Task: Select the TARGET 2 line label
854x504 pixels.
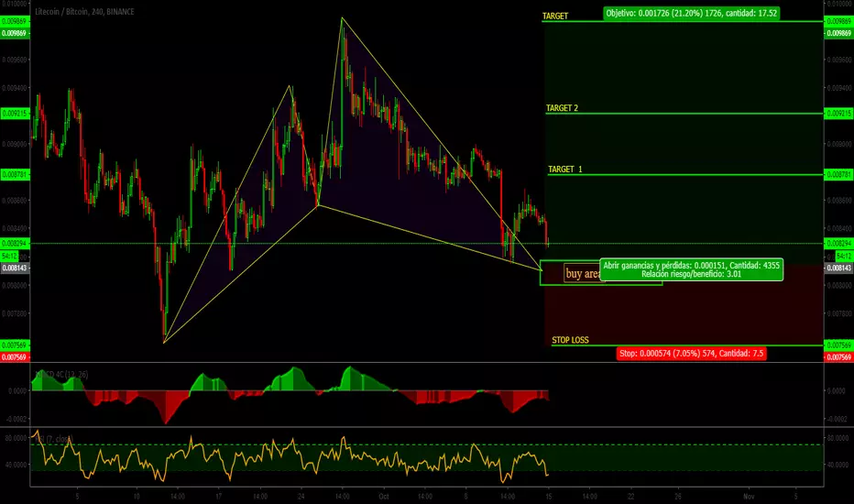Action: 562,108
